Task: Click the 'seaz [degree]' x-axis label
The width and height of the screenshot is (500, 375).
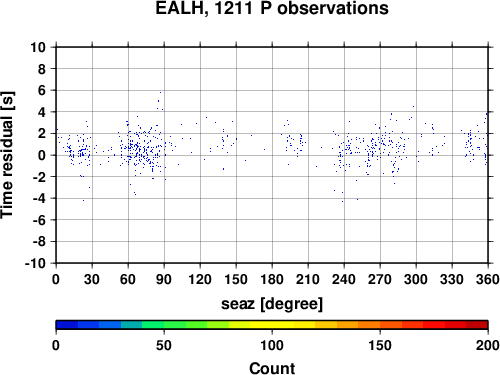Action: (272, 304)
